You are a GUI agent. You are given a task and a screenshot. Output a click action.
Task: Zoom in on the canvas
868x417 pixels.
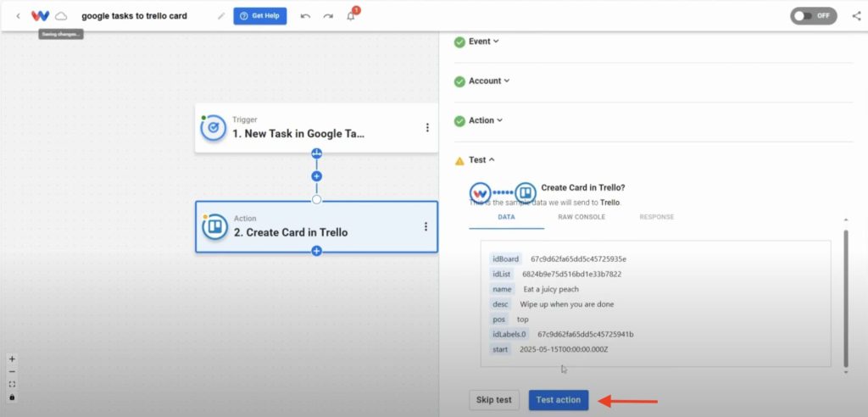[x=12, y=359]
